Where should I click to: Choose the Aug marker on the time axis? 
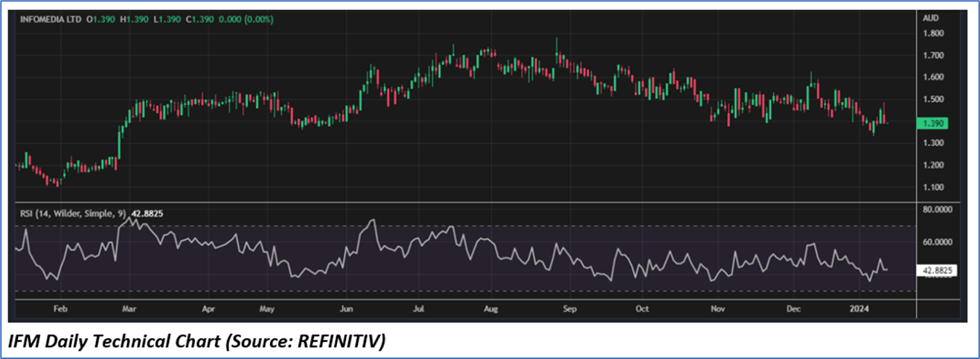489,307
